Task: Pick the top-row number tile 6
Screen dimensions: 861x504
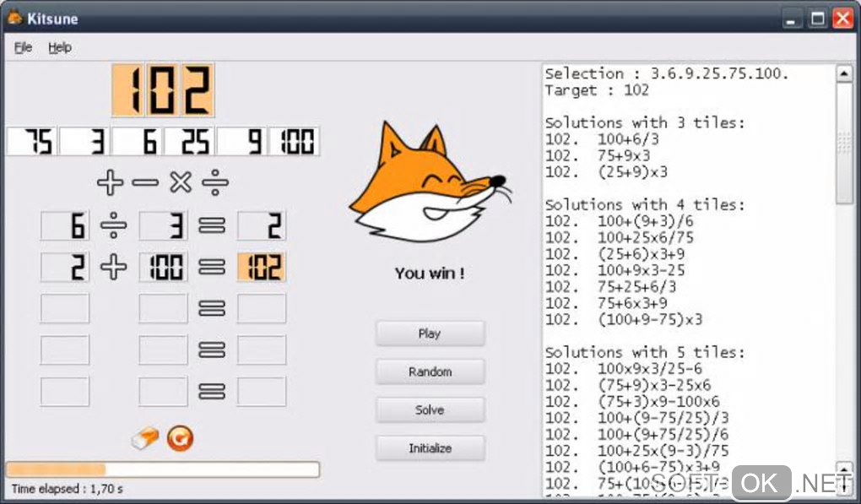Action: pos(137,141)
